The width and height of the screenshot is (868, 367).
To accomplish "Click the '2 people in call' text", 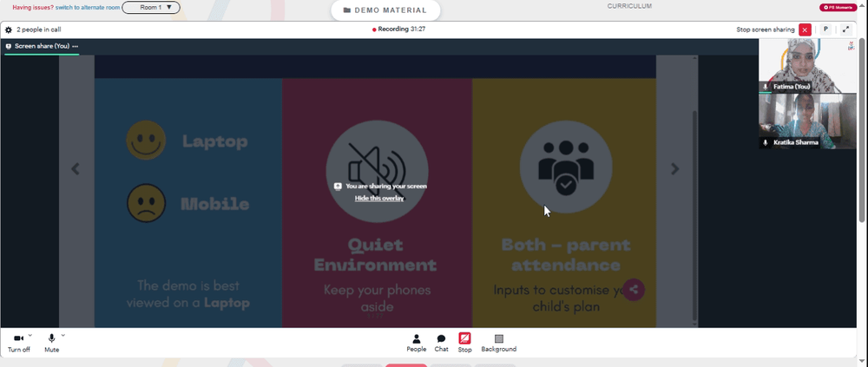I will click(x=39, y=29).
